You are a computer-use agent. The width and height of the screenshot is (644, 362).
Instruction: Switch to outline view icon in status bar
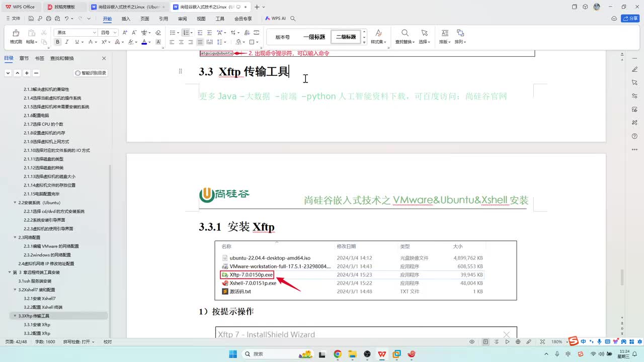pyautogui.click(x=497, y=341)
